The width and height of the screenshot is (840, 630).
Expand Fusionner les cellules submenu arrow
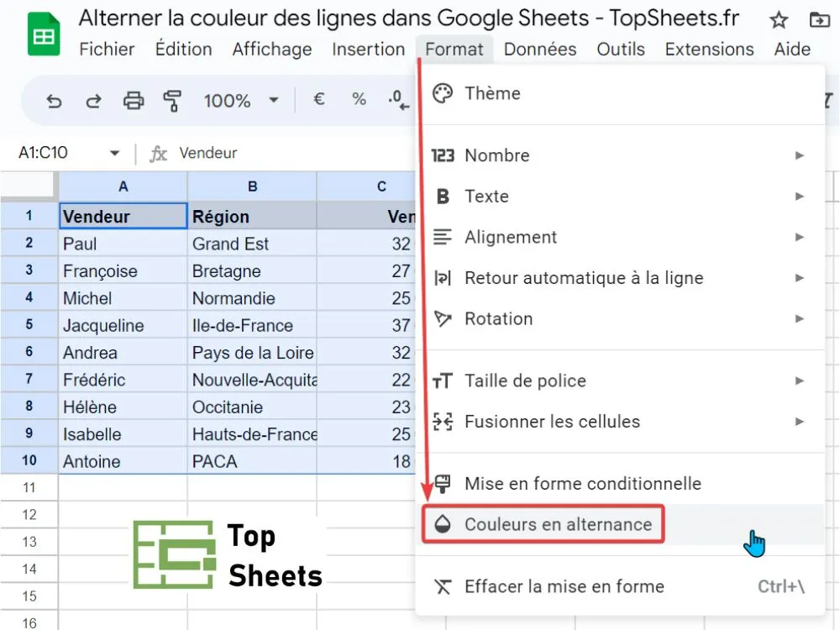pos(800,422)
